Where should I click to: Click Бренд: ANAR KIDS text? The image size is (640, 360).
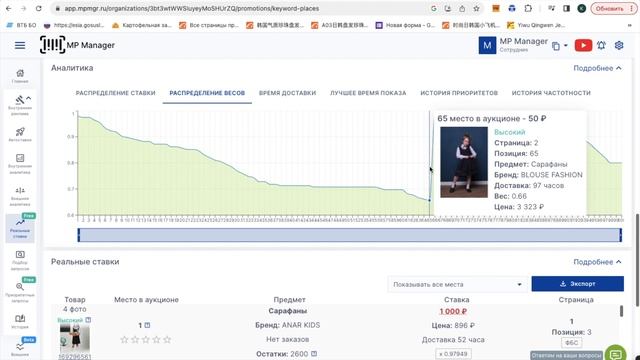point(287,325)
